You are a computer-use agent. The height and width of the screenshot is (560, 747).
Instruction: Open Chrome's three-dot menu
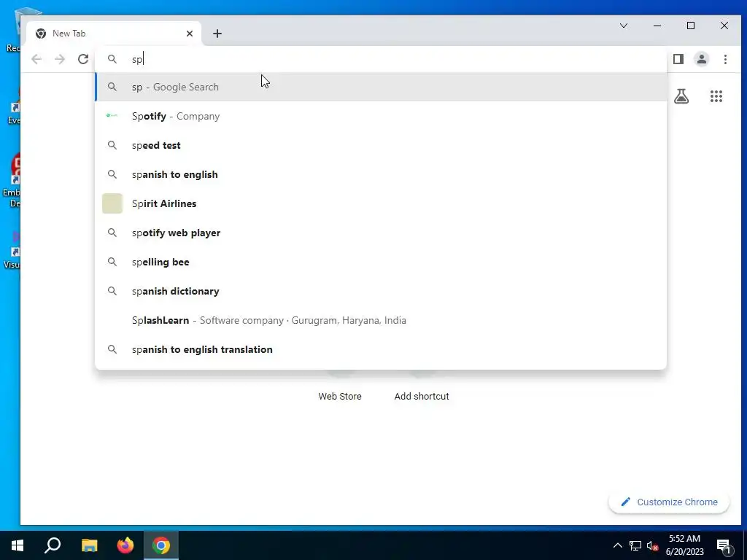725,59
